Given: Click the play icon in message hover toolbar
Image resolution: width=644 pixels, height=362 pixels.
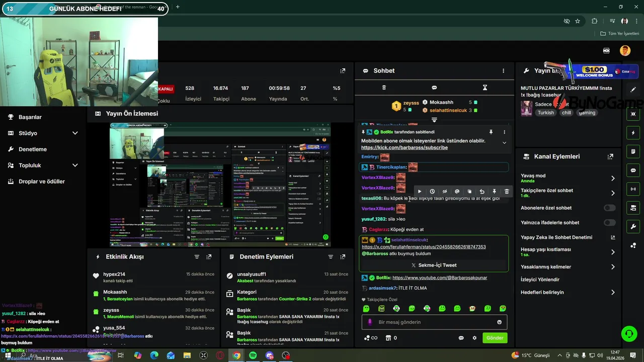Looking at the screenshot, I should tap(420, 192).
